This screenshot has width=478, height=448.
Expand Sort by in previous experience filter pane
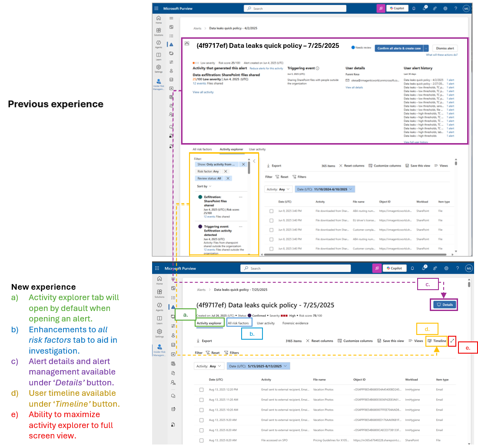coord(204,186)
